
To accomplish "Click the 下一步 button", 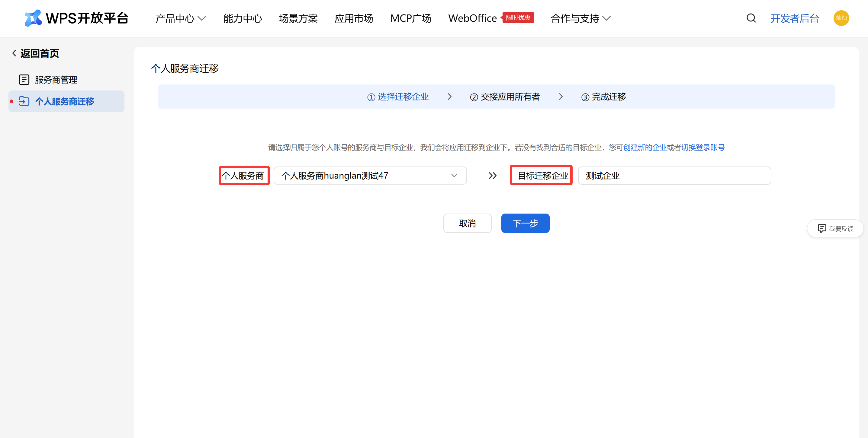I will pyautogui.click(x=525, y=223).
